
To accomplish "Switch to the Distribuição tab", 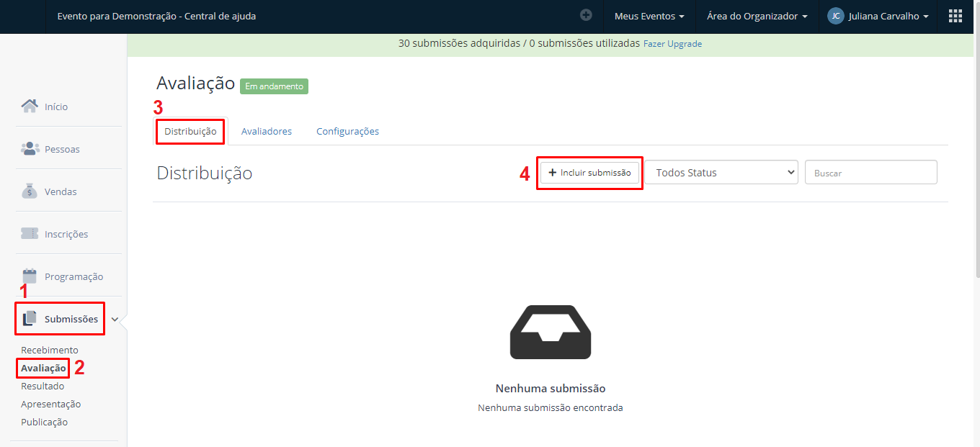I will (x=190, y=131).
